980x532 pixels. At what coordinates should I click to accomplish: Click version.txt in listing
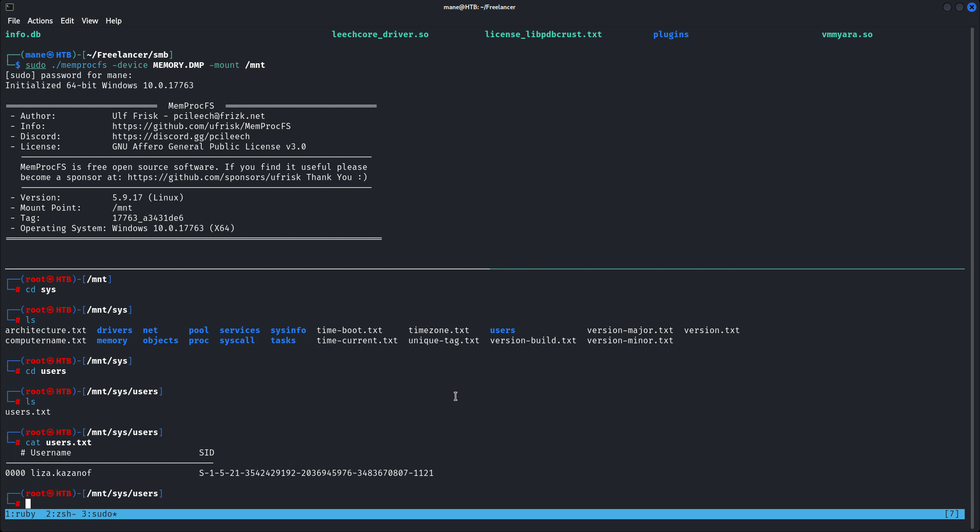[x=712, y=331]
